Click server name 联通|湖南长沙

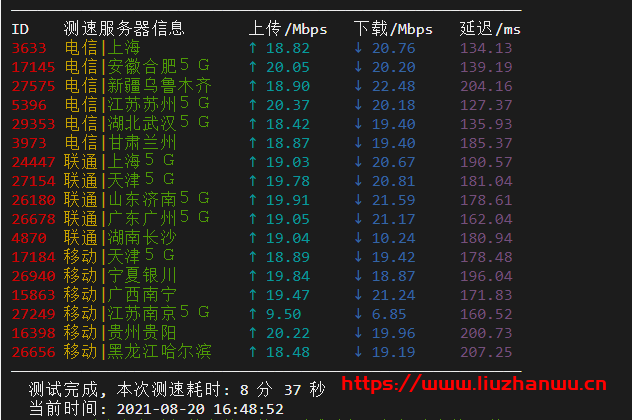tap(120, 237)
